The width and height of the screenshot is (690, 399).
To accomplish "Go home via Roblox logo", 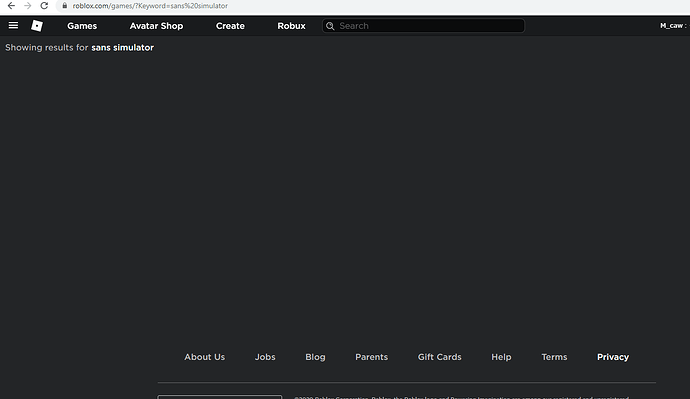I will tap(37, 26).
